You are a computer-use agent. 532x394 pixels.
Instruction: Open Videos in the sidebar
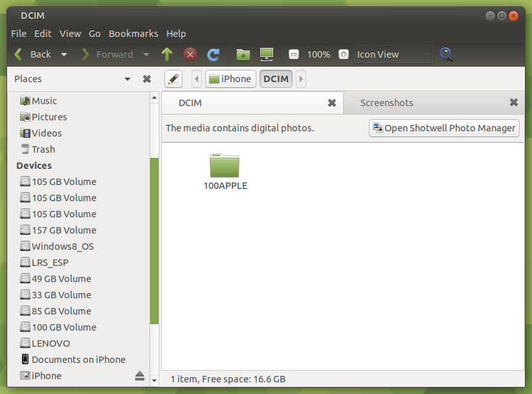[41, 133]
